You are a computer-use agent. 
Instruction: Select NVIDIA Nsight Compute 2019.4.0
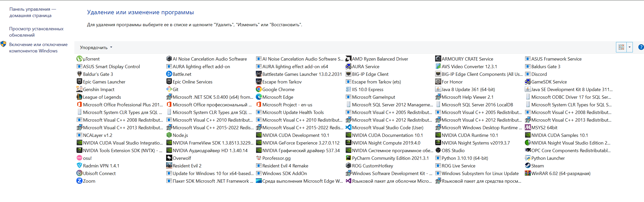[x=383, y=143]
